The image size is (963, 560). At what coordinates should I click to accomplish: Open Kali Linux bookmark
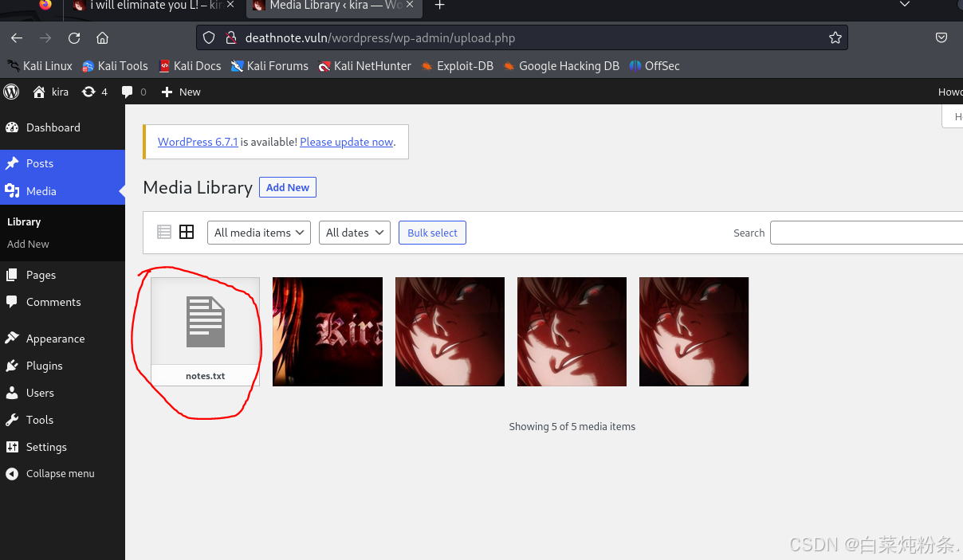[40, 66]
